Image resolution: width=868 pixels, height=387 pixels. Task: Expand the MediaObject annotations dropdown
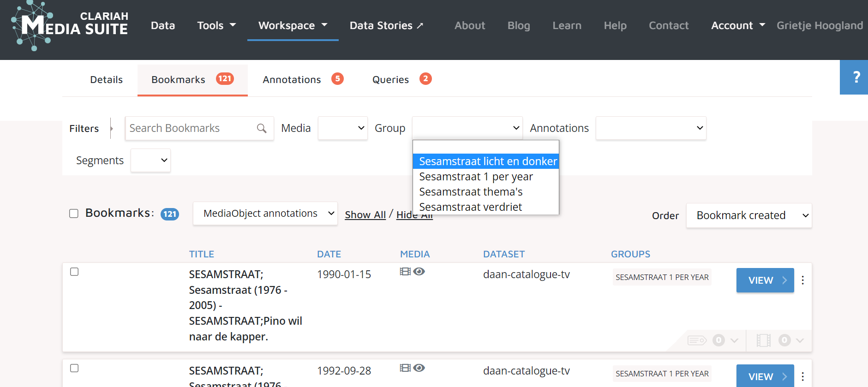pyautogui.click(x=265, y=214)
